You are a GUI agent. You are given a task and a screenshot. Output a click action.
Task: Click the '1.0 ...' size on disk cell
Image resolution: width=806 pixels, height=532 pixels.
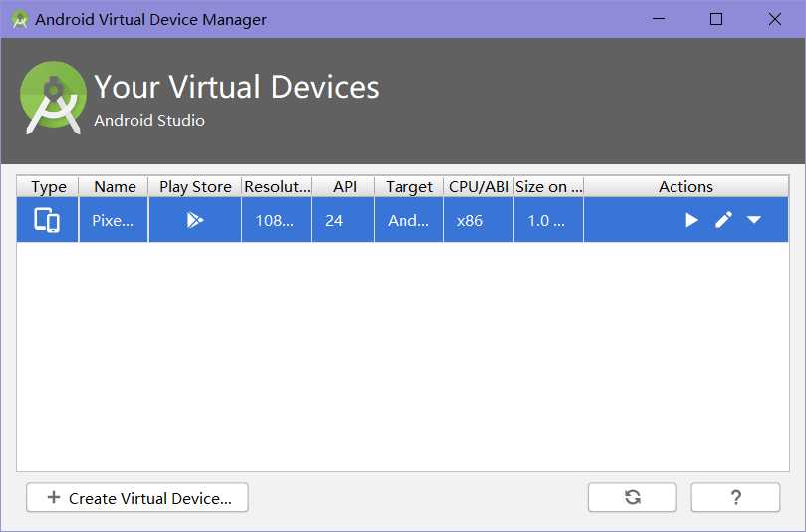(x=549, y=220)
